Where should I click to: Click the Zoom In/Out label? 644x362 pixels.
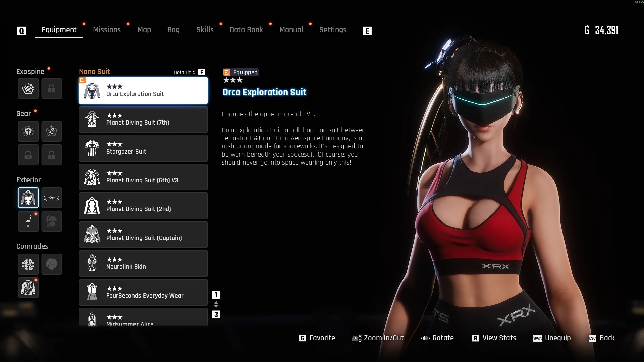click(384, 338)
